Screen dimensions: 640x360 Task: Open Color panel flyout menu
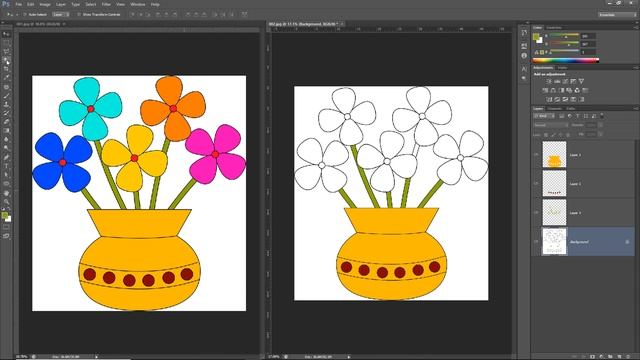pyautogui.click(x=636, y=28)
